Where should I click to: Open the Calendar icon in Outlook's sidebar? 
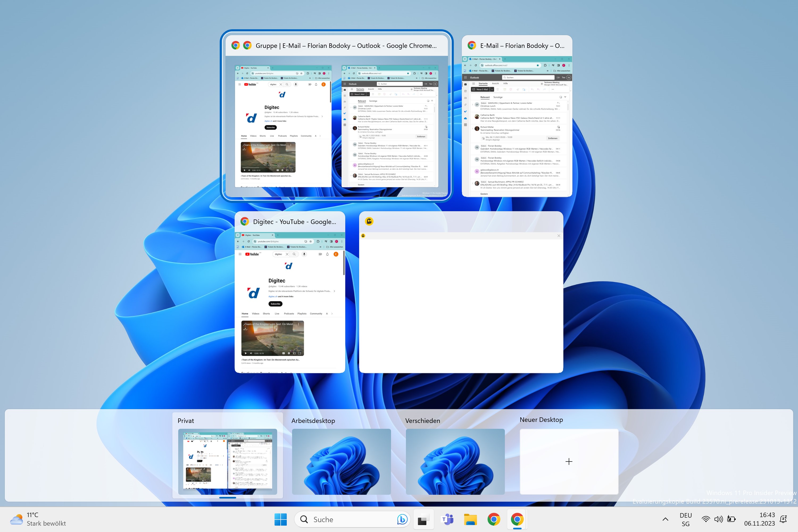pyautogui.click(x=465, y=91)
